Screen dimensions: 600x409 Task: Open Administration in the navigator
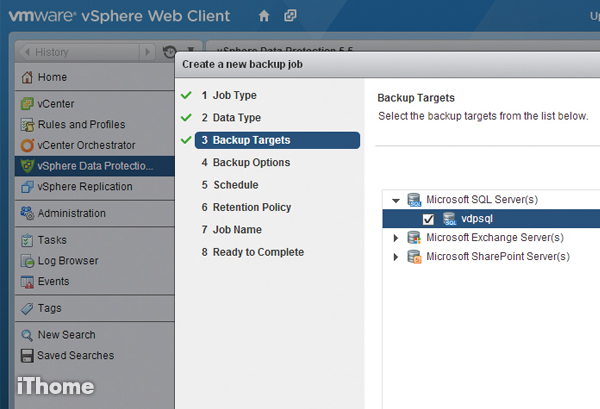point(71,213)
